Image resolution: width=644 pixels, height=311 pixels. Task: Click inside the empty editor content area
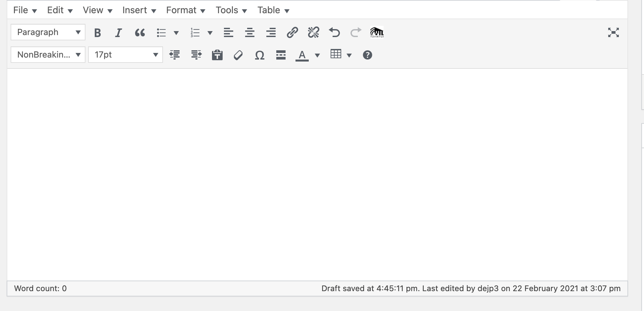[x=317, y=175]
